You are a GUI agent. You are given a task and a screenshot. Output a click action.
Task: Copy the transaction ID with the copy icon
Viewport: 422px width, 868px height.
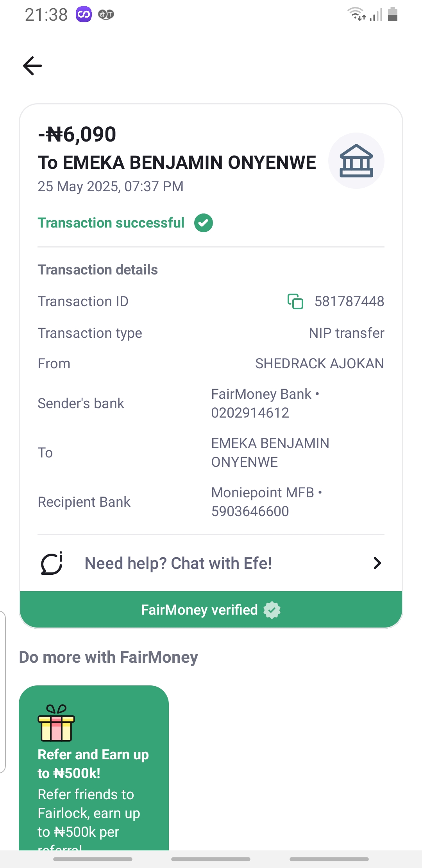[x=295, y=301]
